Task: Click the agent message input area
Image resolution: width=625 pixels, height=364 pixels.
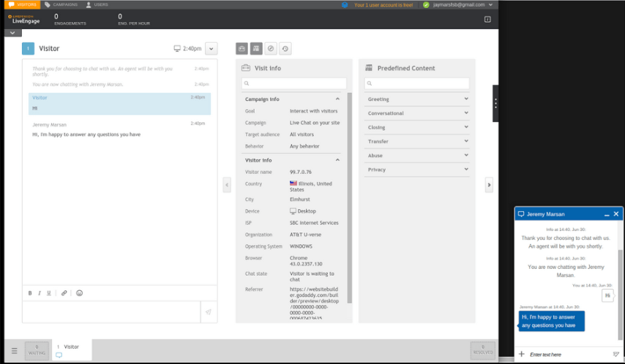Action: point(111,312)
